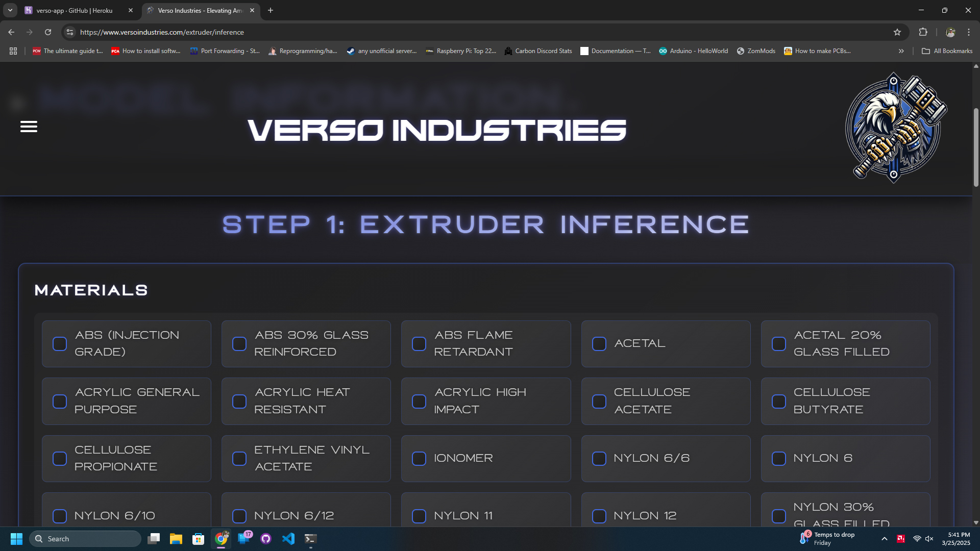
Task: Expand the hidden bookmarks overflow chevron
Action: point(901,51)
